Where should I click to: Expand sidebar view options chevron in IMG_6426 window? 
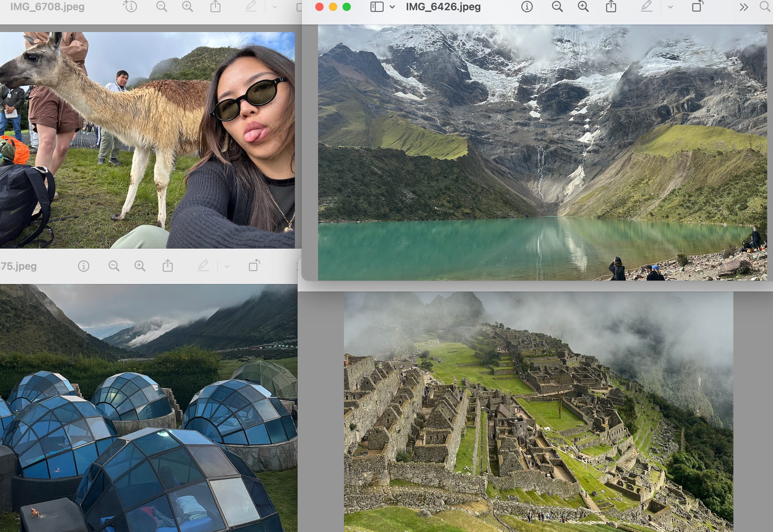392,7
